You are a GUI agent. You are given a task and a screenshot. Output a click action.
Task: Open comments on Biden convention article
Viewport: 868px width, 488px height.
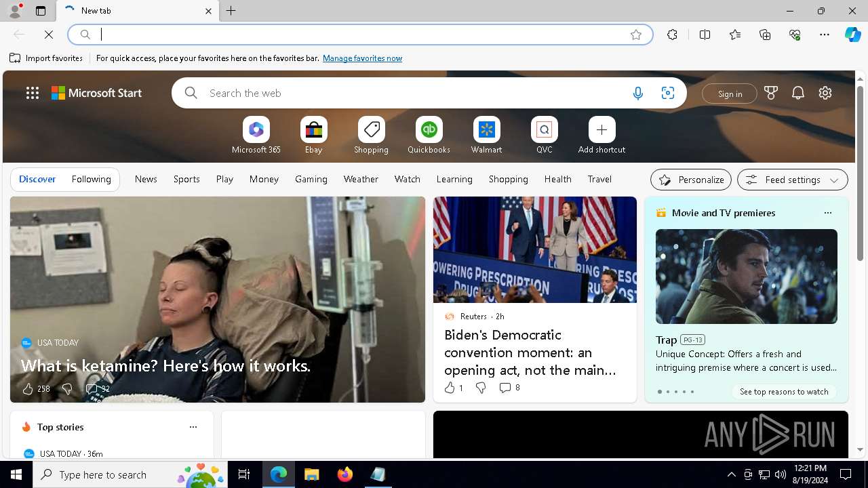coord(509,388)
